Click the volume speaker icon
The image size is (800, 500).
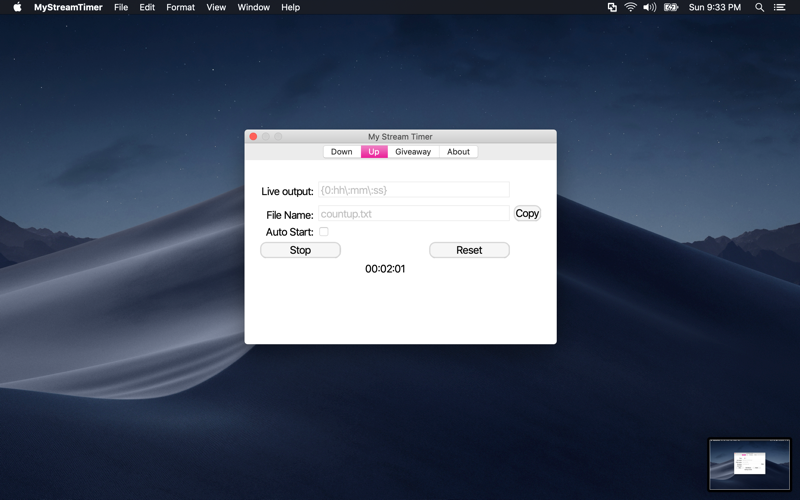click(x=649, y=7)
